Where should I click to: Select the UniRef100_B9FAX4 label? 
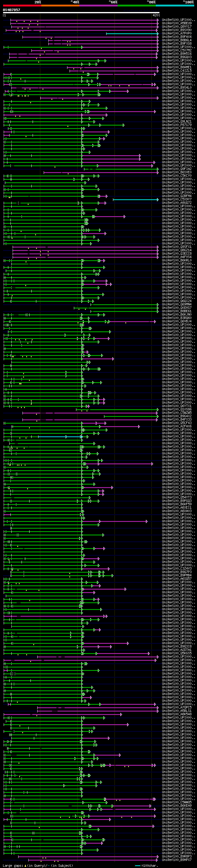tap(176, 37)
